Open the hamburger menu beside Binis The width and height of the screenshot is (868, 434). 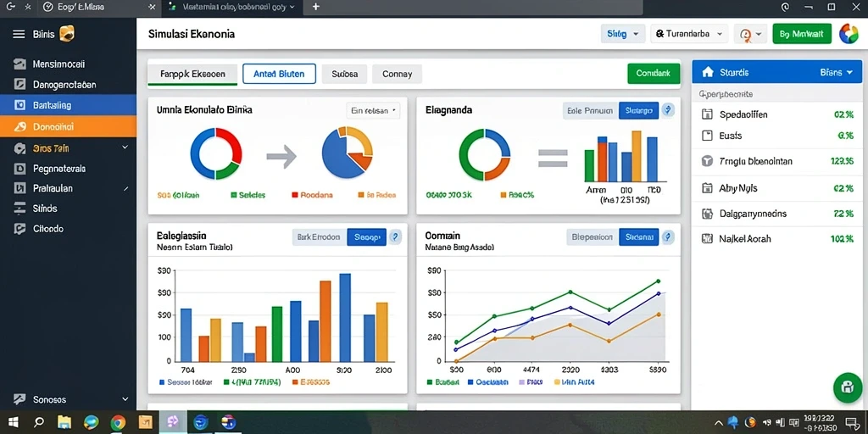pos(19,34)
